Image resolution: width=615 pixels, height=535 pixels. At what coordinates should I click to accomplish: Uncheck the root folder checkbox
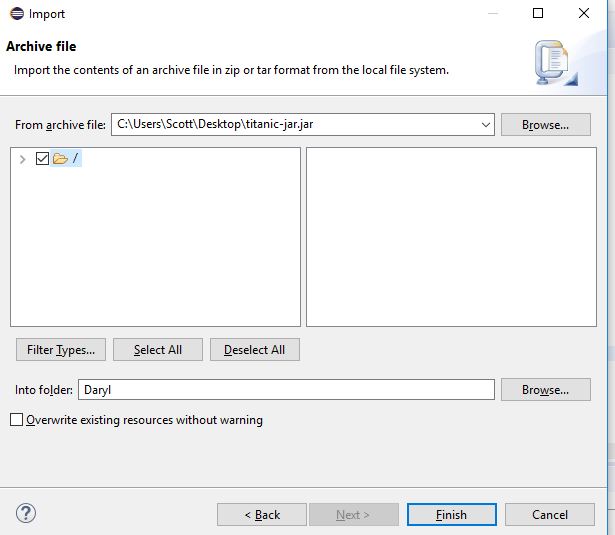(x=42, y=158)
